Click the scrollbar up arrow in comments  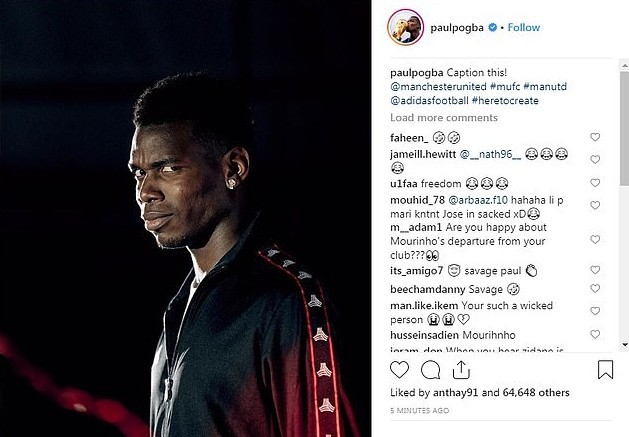[x=625, y=65]
